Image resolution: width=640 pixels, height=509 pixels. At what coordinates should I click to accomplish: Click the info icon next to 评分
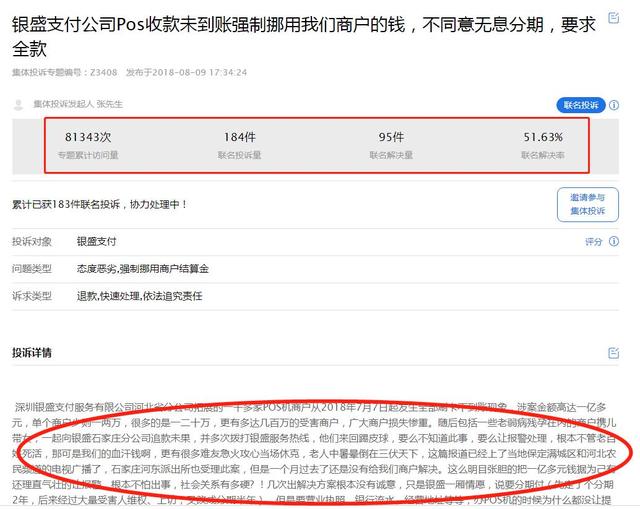pos(614,241)
